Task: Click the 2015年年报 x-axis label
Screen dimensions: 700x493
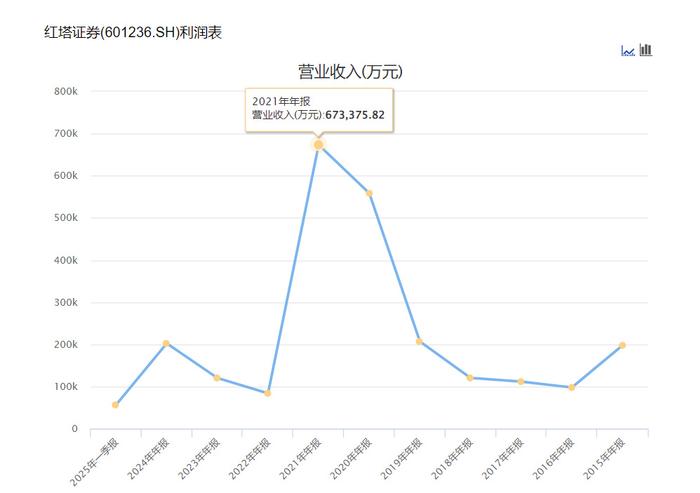Action: pos(604,459)
